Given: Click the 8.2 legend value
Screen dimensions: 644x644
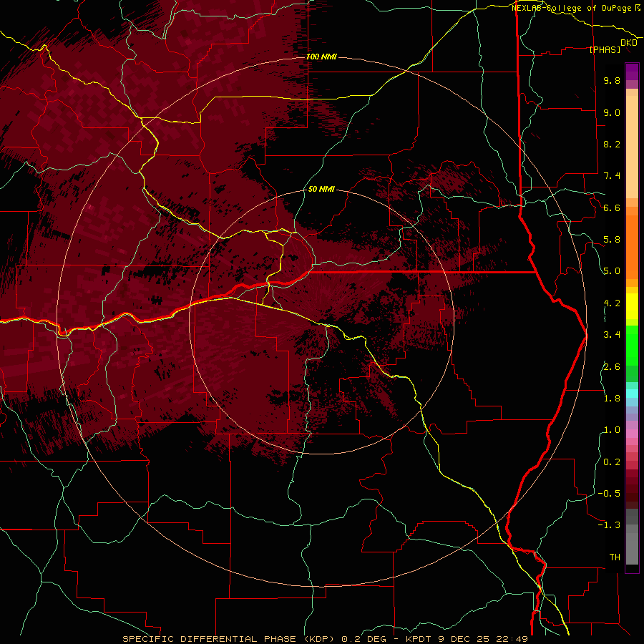Looking at the screenshot, I should (612, 144).
